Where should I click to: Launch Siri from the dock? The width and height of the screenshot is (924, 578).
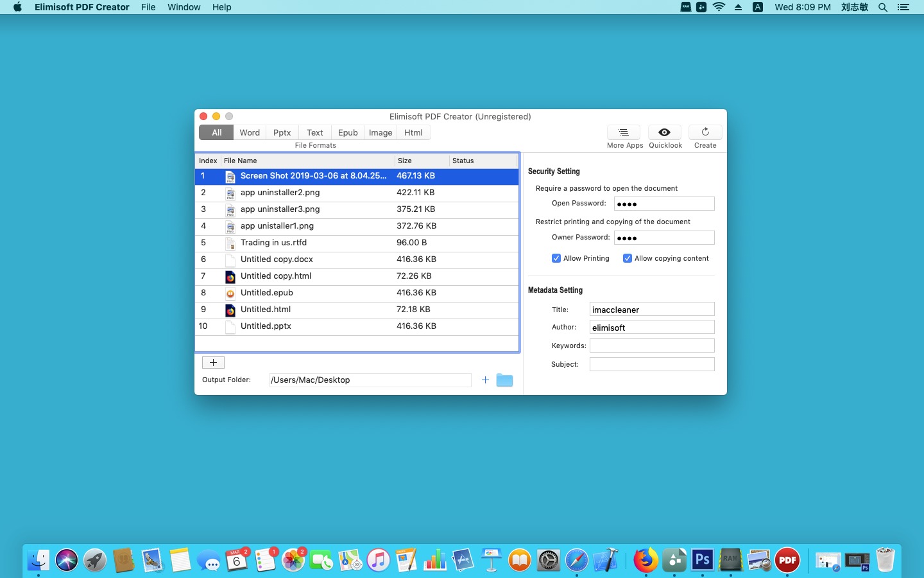click(67, 560)
